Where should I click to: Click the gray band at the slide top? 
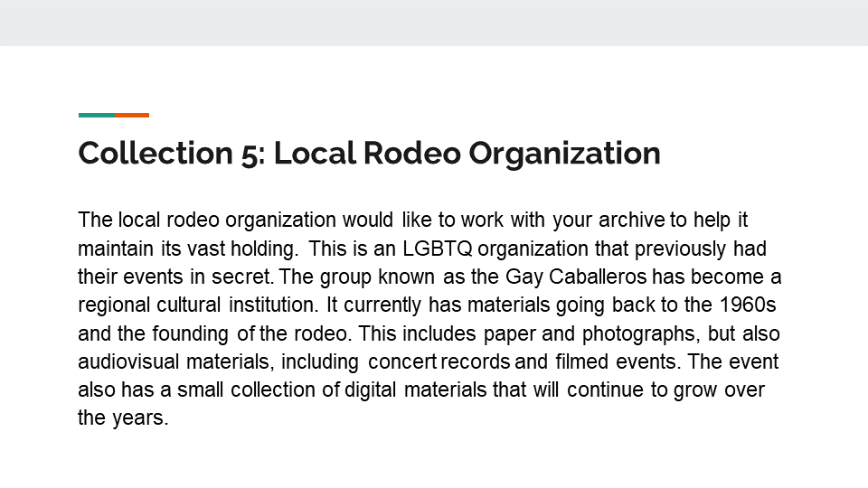[x=434, y=23]
